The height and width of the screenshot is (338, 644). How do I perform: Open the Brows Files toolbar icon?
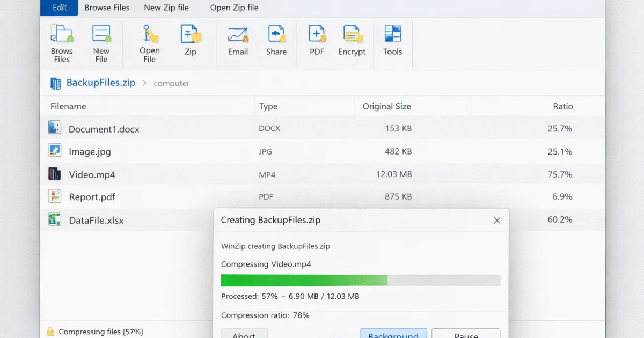[61, 34]
